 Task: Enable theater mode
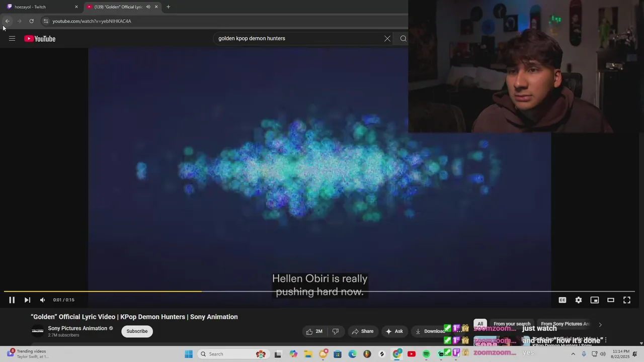point(611,300)
